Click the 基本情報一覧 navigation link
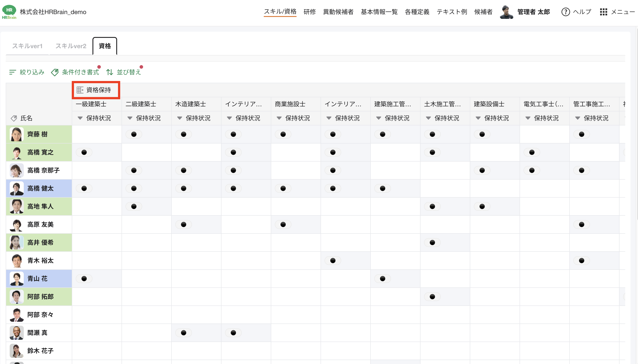Screen dimensions: 638x364 point(379,12)
